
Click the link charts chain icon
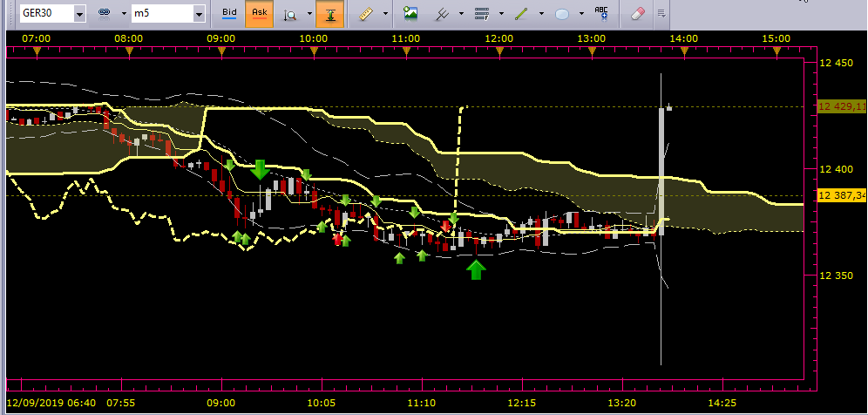pos(104,14)
